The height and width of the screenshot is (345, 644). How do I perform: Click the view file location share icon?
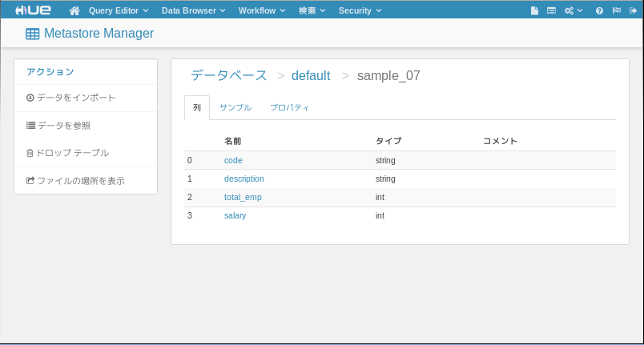click(x=30, y=180)
